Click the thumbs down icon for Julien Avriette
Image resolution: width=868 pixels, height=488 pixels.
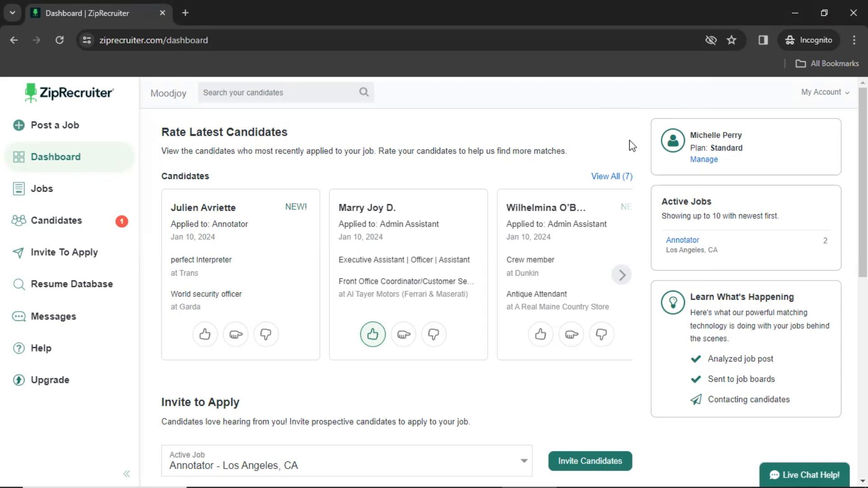tap(266, 334)
